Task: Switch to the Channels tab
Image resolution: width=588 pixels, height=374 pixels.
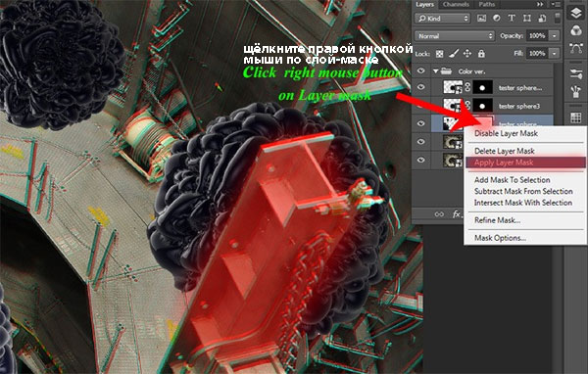Action: click(456, 5)
